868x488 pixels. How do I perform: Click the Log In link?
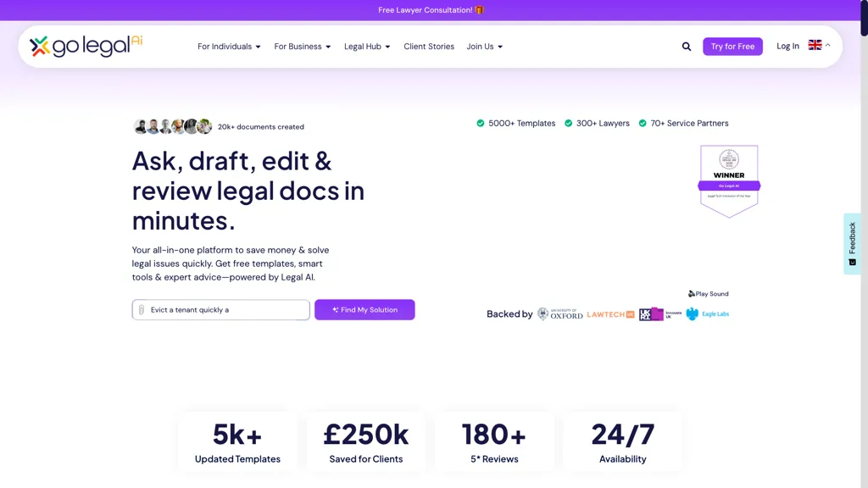coord(787,46)
